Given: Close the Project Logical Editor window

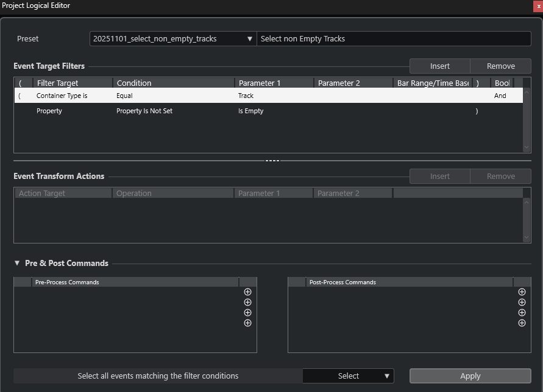Looking at the screenshot, I should 538,5.
